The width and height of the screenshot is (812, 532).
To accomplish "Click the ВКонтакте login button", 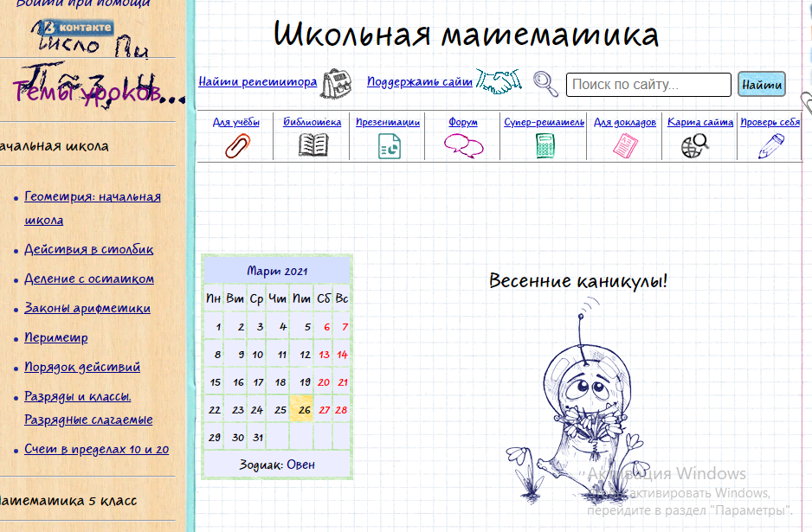I will coord(78,28).
